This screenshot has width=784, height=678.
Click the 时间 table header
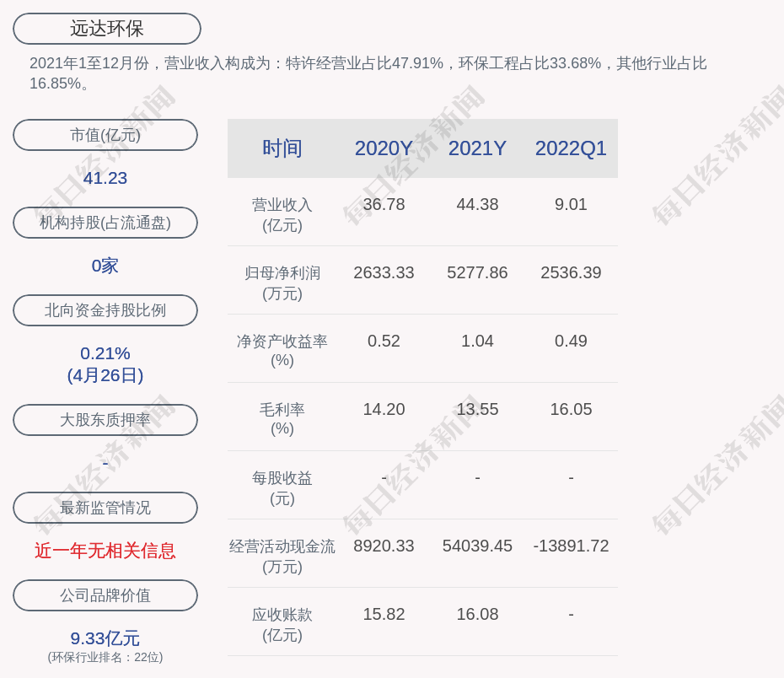pos(282,148)
